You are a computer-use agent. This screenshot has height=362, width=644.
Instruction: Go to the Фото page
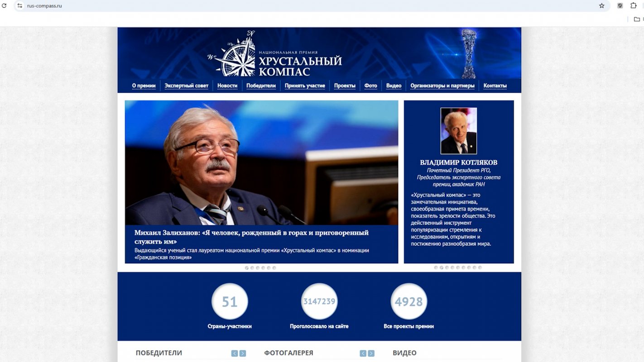(371, 86)
